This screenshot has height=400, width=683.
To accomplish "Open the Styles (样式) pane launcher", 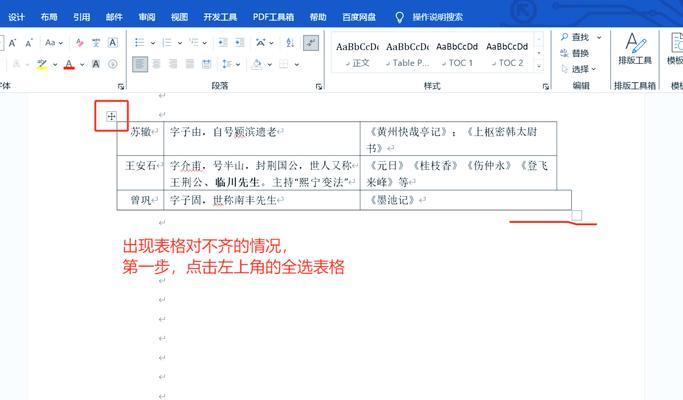I will pos(545,86).
